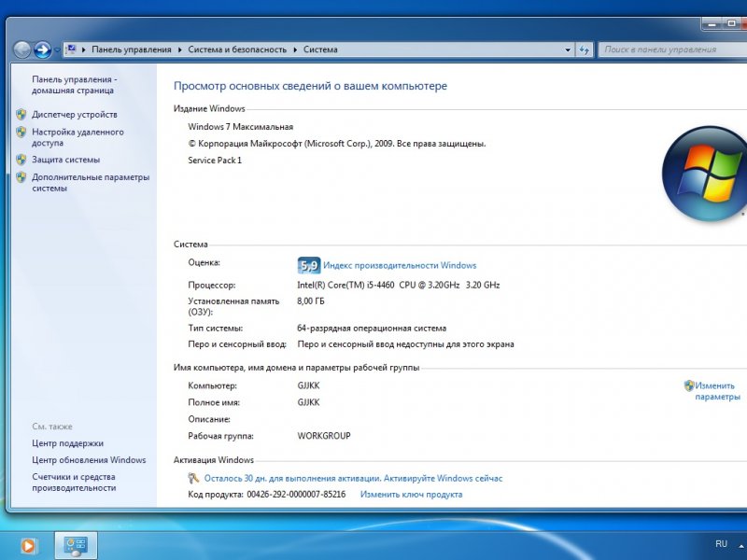
Task: Click the Back navigation arrow button
Action: 21,49
